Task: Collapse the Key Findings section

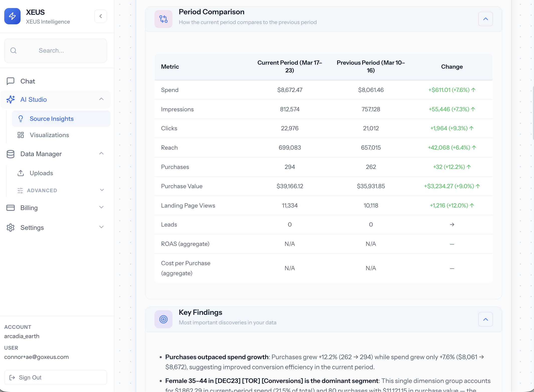Action: pyautogui.click(x=485, y=319)
